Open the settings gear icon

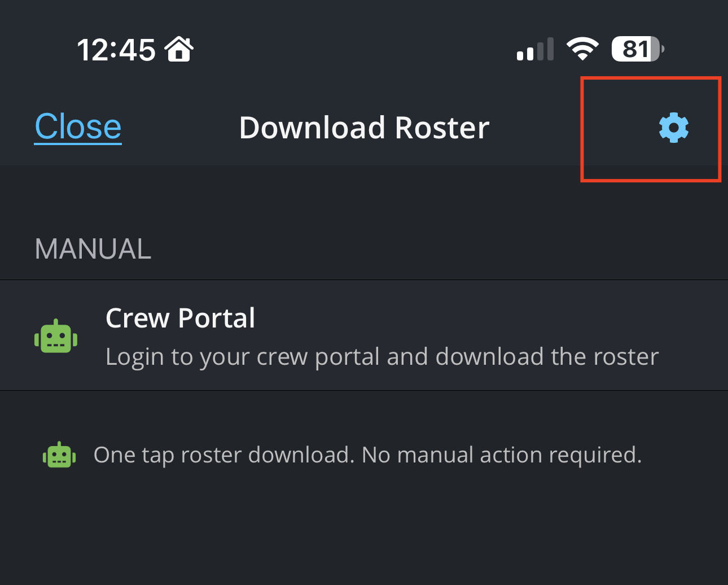(674, 128)
